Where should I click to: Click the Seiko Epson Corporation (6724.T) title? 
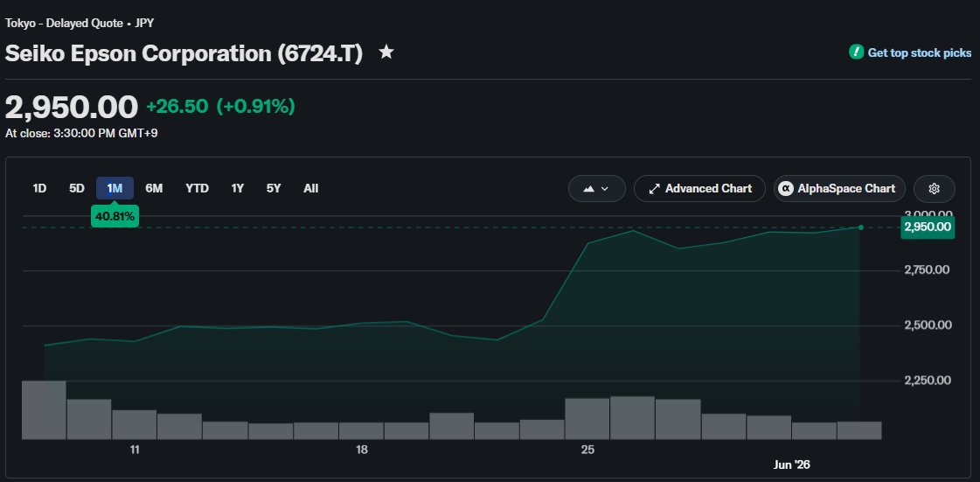184,53
